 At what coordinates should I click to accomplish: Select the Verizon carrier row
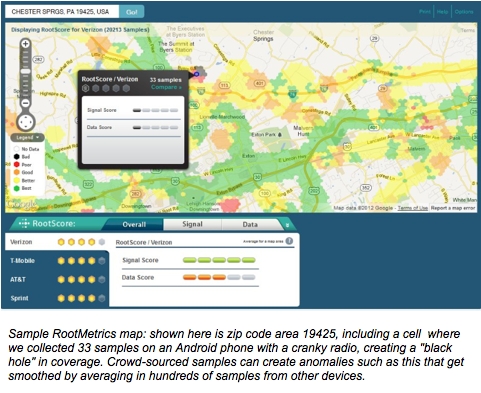[x=57, y=242]
